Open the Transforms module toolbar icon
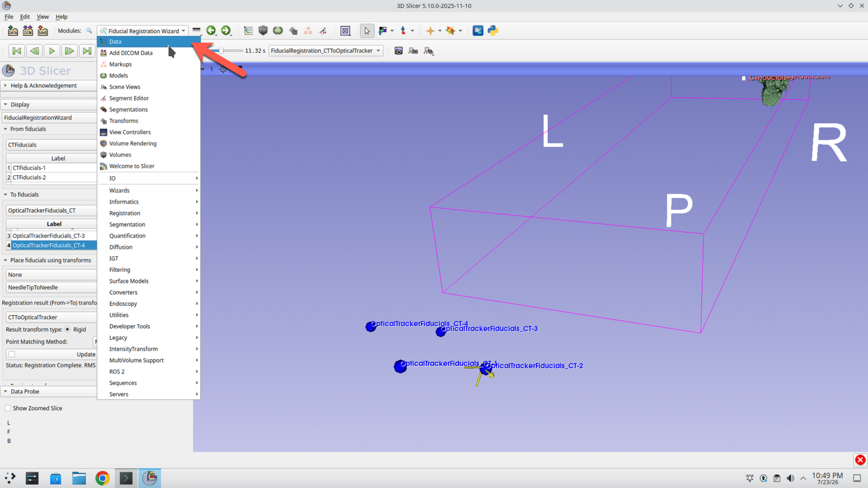This screenshot has height=488, width=868. pyautogui.click(x=293, y=31)
